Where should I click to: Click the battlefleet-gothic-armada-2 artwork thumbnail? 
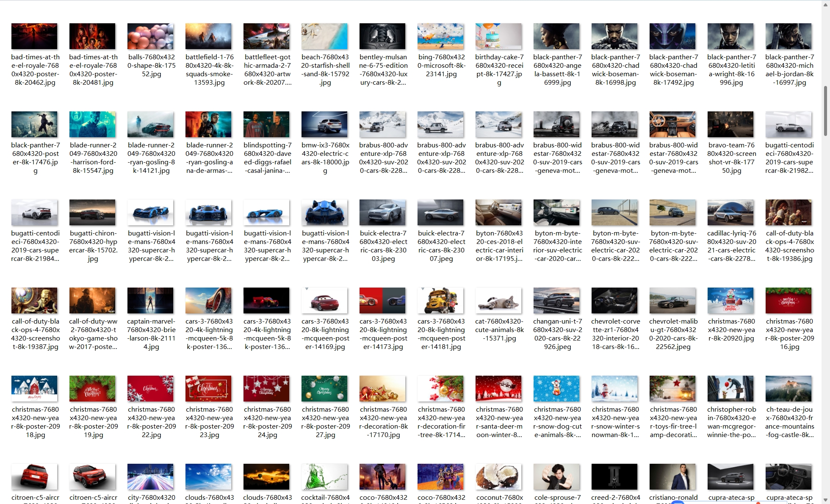click(x=266, y=36)
